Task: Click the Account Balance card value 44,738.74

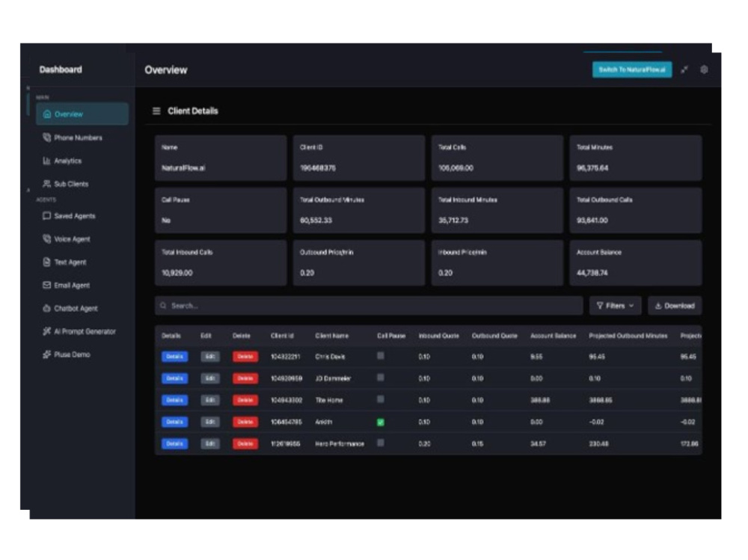Action: click(592, 273)
